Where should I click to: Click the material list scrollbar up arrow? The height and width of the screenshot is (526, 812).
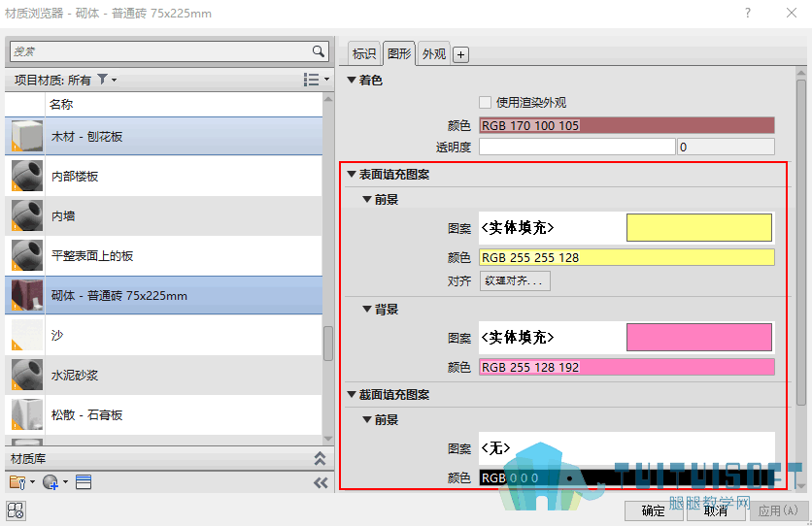[x=327, y=98]
